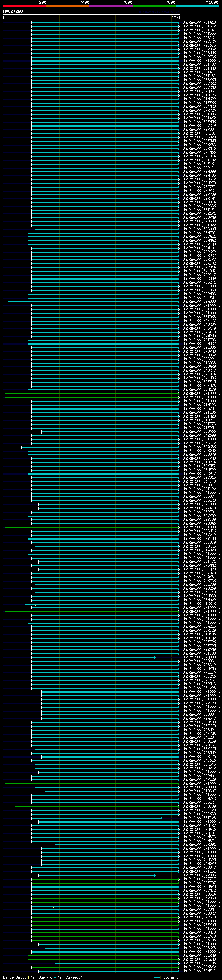
Task: Open hit UniRef100_C6TMH8
Action: [199, 68]
